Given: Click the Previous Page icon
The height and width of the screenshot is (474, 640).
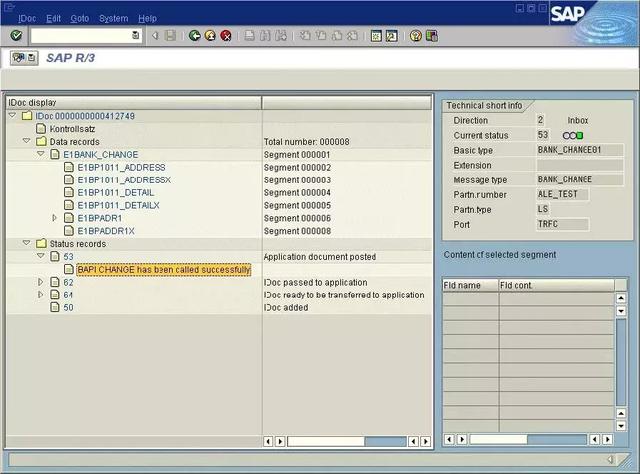Looking at the screenshot, I should (321, 36).
